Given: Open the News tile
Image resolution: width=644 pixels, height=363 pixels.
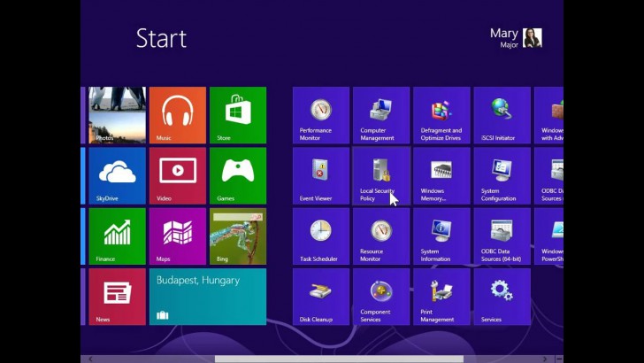Looking at the screenshot, I should point(117,297).
